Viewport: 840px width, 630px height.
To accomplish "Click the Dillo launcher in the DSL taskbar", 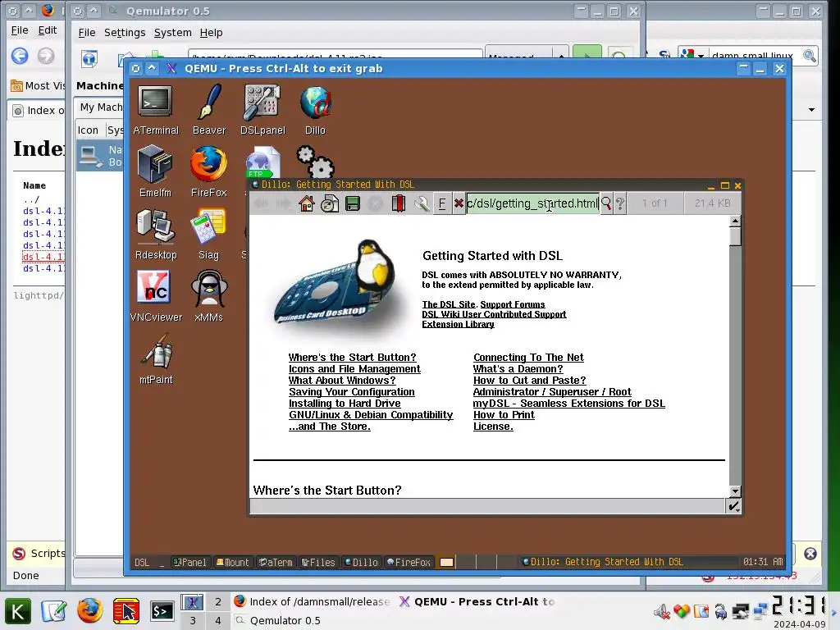I will pyautogui.click(x=361, y=562).
